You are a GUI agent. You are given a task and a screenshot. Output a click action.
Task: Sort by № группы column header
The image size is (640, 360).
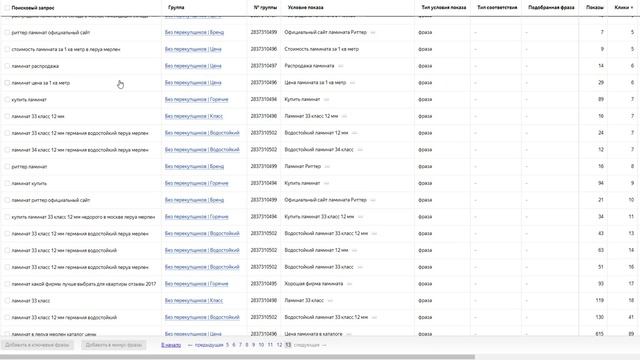pos(265,7)
